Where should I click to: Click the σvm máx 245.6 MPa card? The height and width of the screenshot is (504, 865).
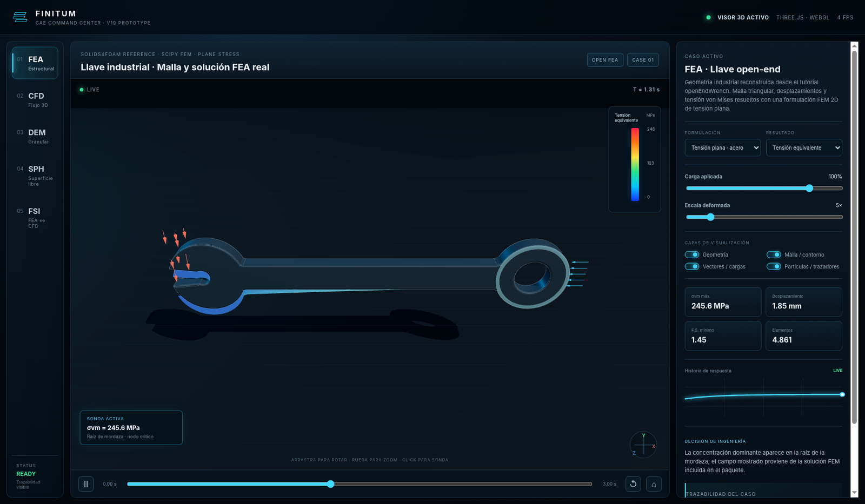(x=723, y=302)
